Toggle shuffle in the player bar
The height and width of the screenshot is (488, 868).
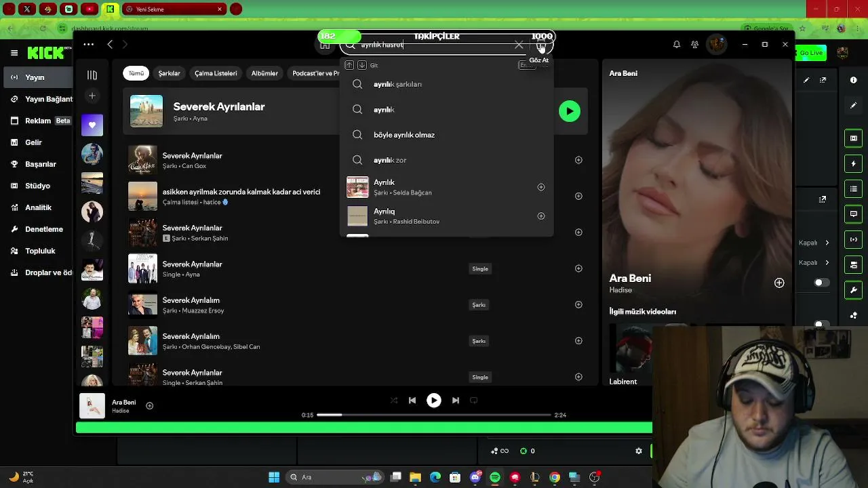click(394, 401)
